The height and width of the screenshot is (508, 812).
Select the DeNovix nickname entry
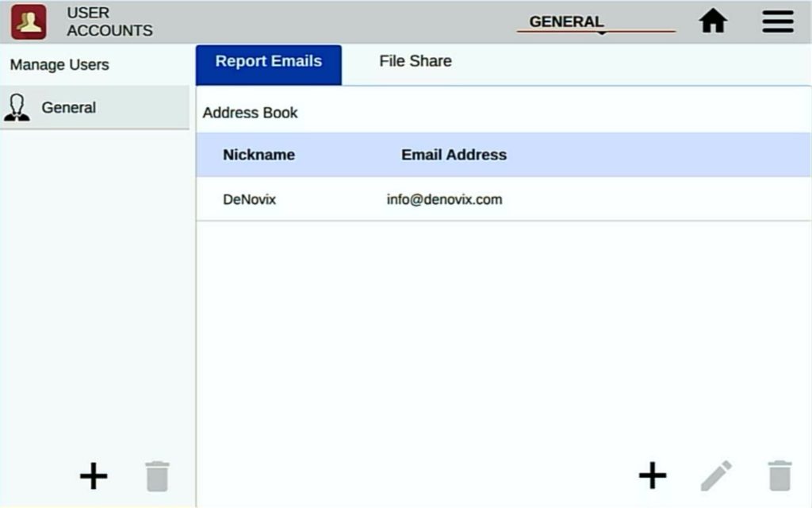pyautogui.click(x=249, y=199)
